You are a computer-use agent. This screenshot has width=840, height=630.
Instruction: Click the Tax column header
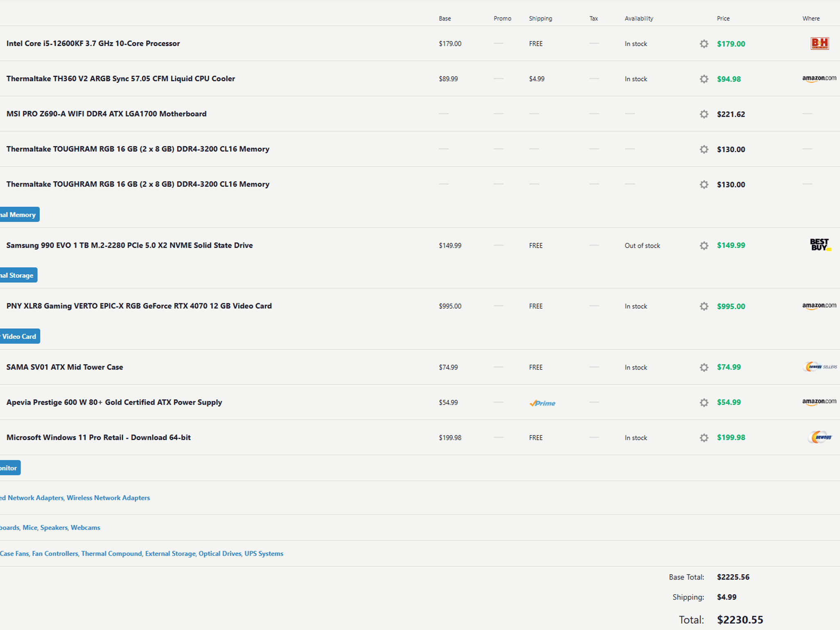[x=593, y=18]
